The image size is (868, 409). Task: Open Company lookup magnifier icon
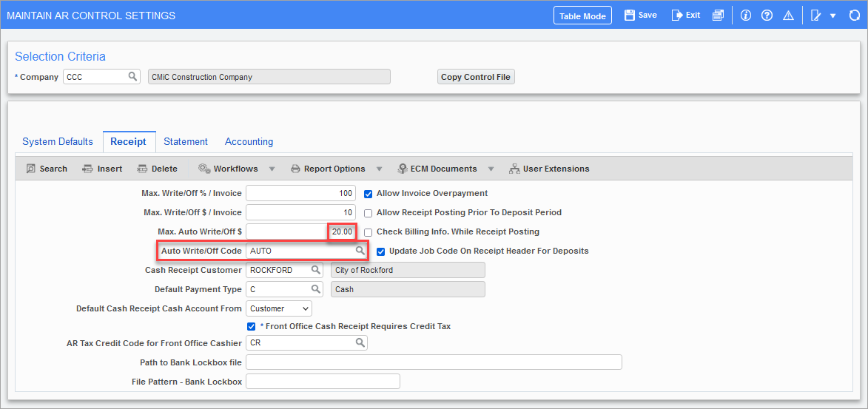coord(132,76)
